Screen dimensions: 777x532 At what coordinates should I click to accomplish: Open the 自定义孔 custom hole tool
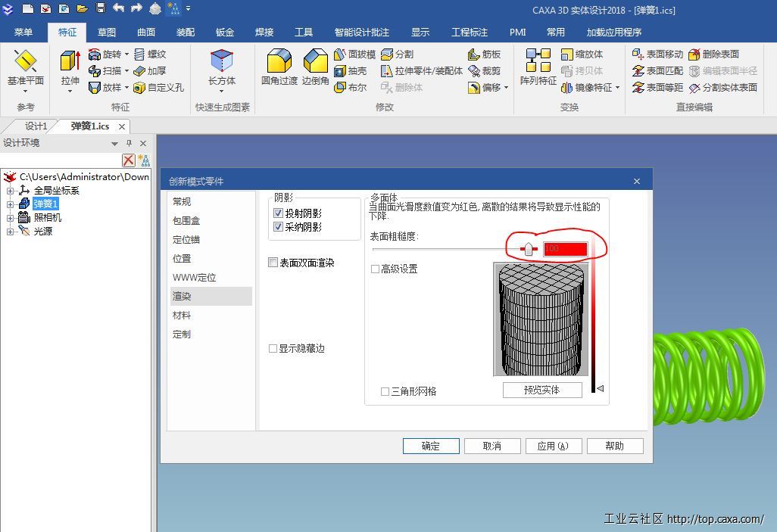(158, 88)
